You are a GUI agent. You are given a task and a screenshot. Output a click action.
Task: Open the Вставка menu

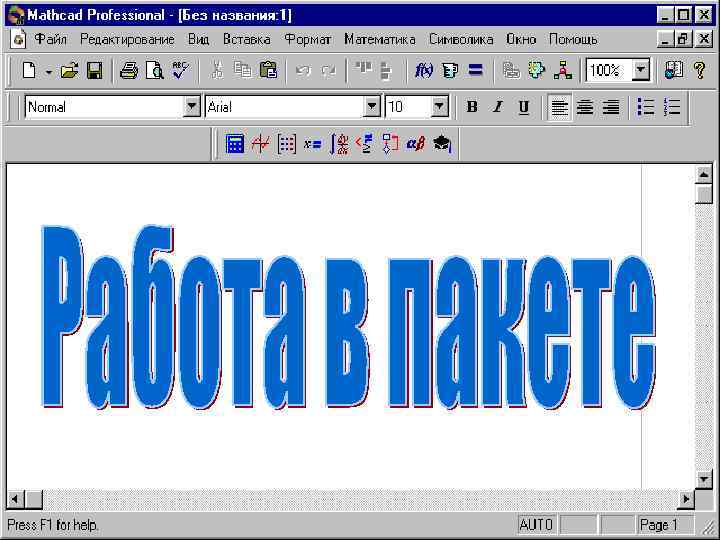(247, 39)
